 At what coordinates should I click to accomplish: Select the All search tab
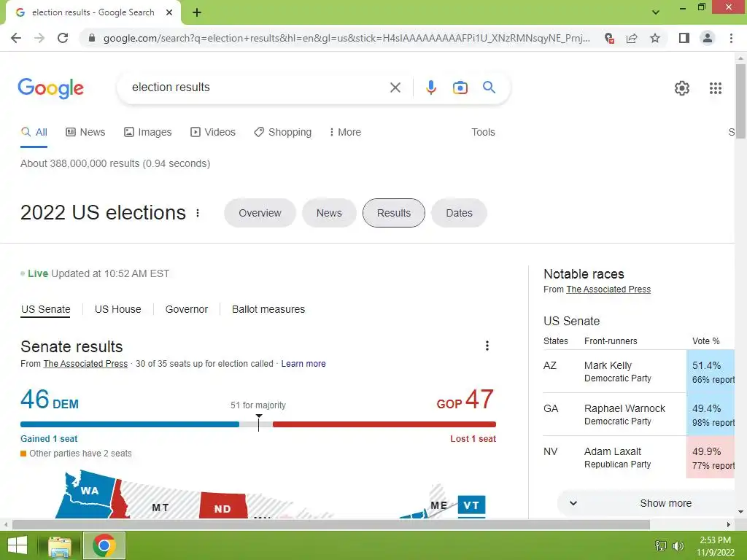(x=34, y=132)
